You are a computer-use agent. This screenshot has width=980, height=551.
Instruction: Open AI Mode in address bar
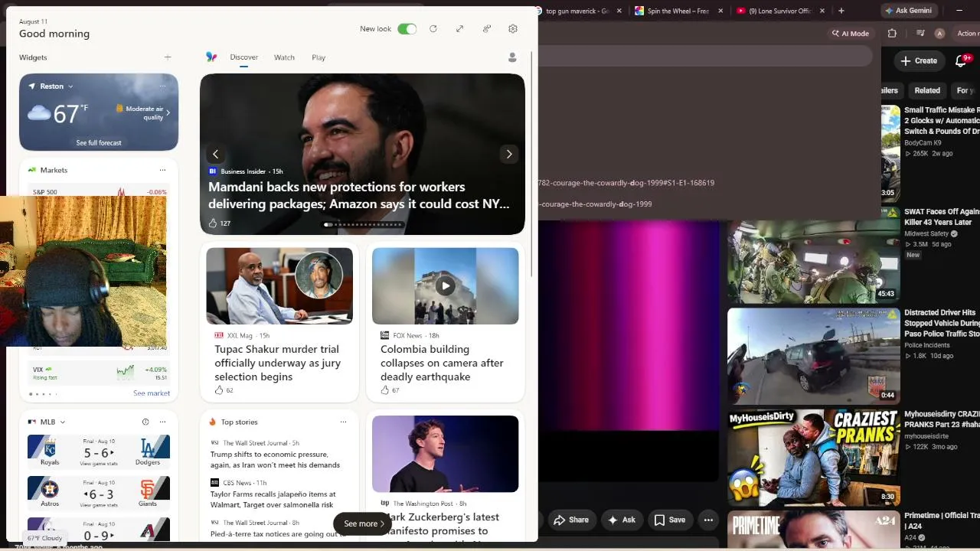[851, 34]
